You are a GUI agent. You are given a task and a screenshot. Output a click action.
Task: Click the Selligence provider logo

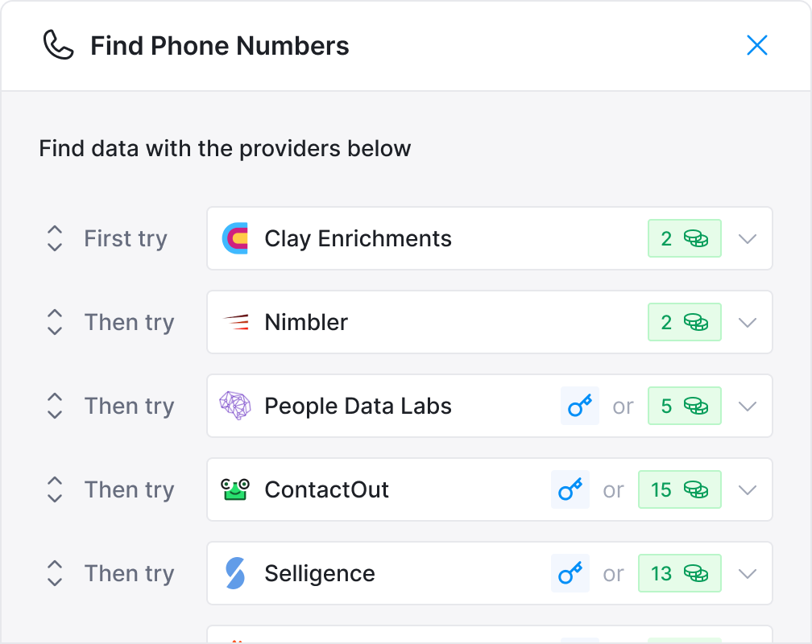click(234, 573)
